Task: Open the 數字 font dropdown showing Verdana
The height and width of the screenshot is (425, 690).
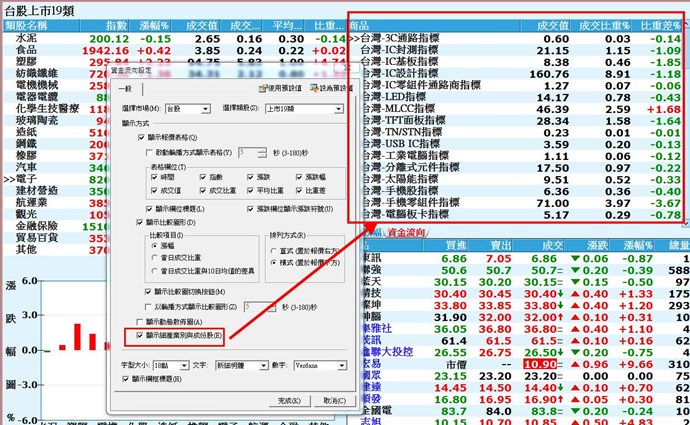Action: tap(320, 365)
